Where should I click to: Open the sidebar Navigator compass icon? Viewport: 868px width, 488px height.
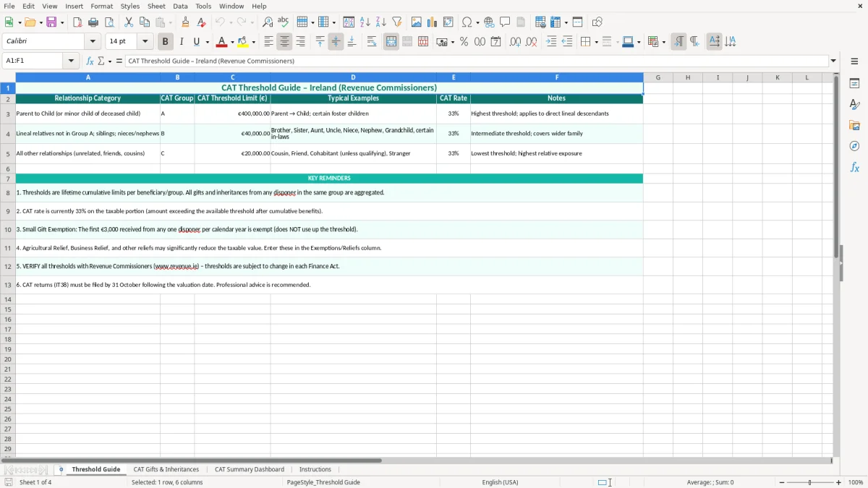(854, 147)
